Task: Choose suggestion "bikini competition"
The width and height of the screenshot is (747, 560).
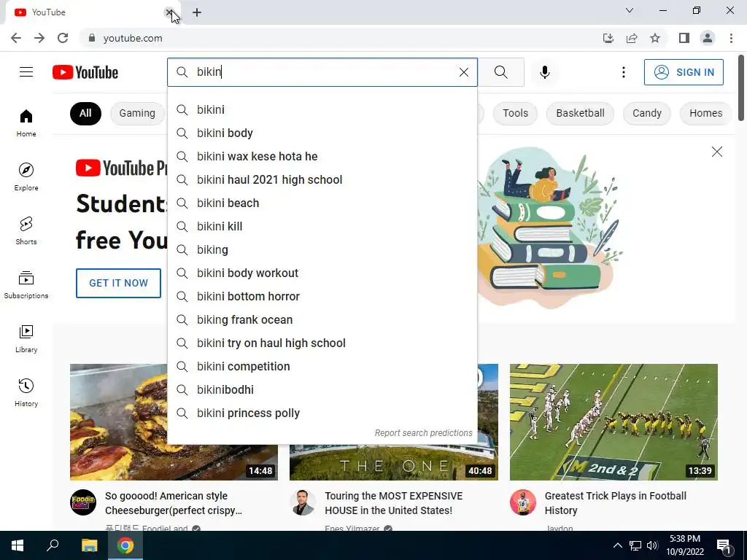Action: [x=322, y=367]
